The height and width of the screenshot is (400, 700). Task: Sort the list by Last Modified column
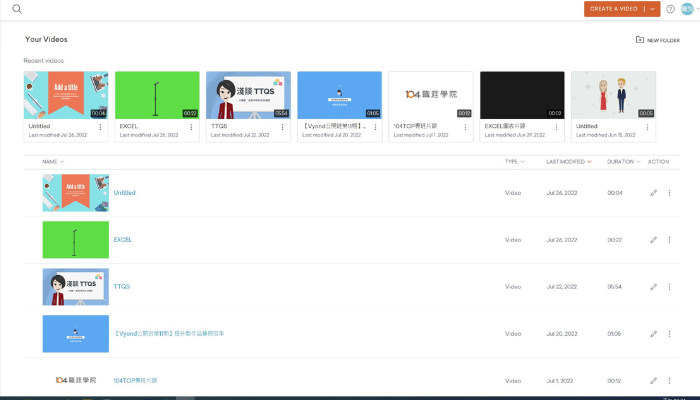567,161
